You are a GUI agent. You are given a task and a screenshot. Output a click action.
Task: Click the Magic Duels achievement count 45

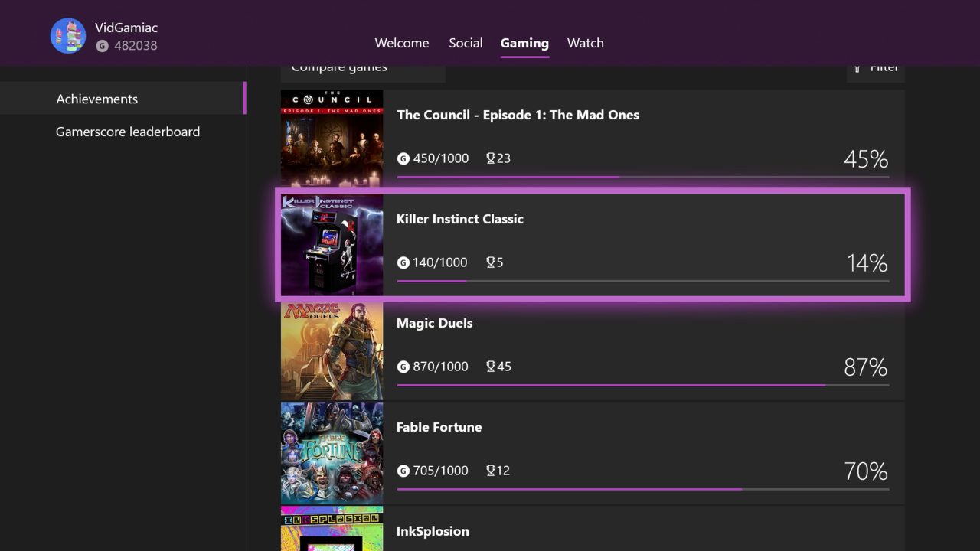click(504, 367)
